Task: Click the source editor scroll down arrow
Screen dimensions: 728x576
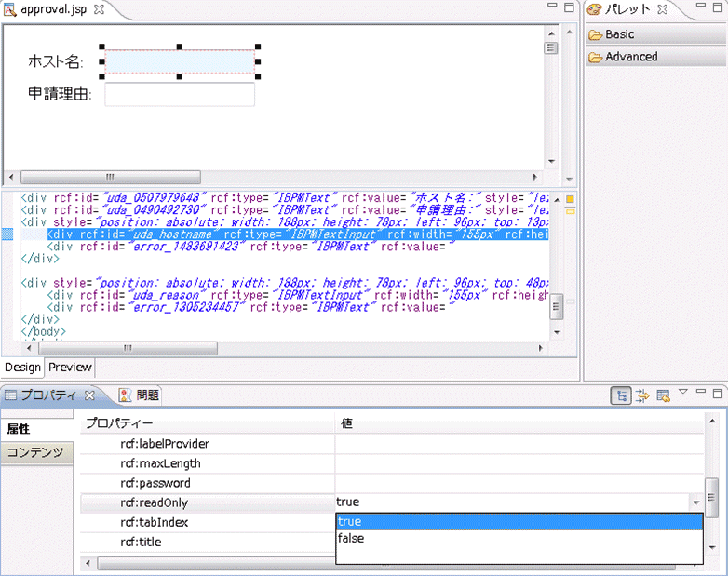Action: [x=557, y=332]
